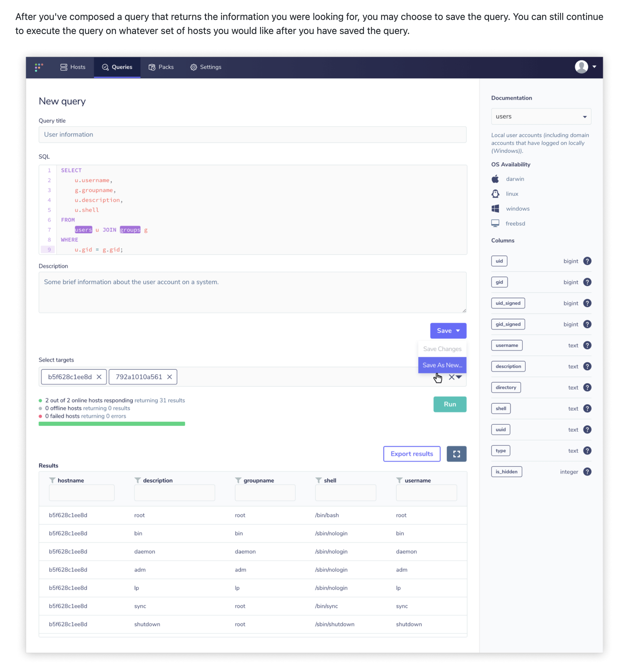Image resolution: width=628 pixels, height=672 pixels.
Task: Click the Windows OS availability icon
Action: (x=495, y=208)
